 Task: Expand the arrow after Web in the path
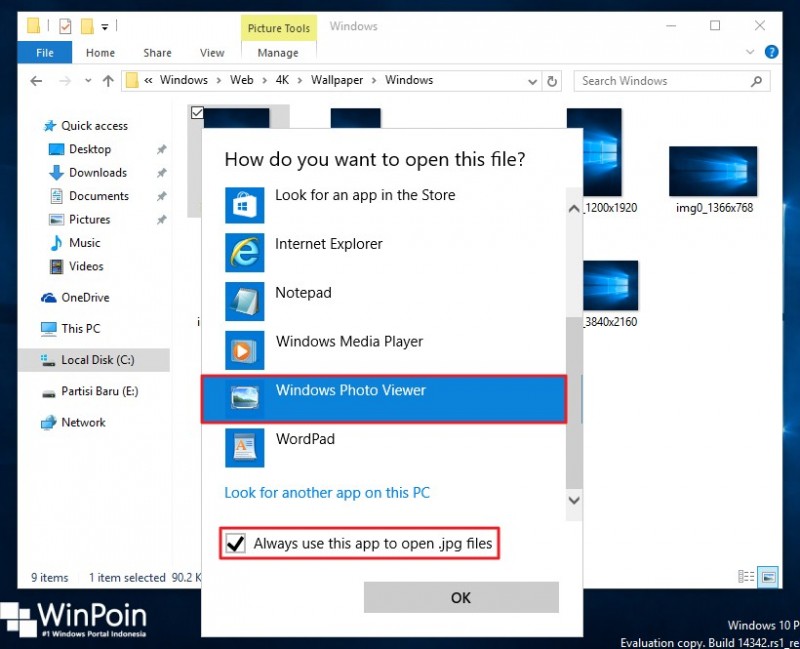pos(265,81)
